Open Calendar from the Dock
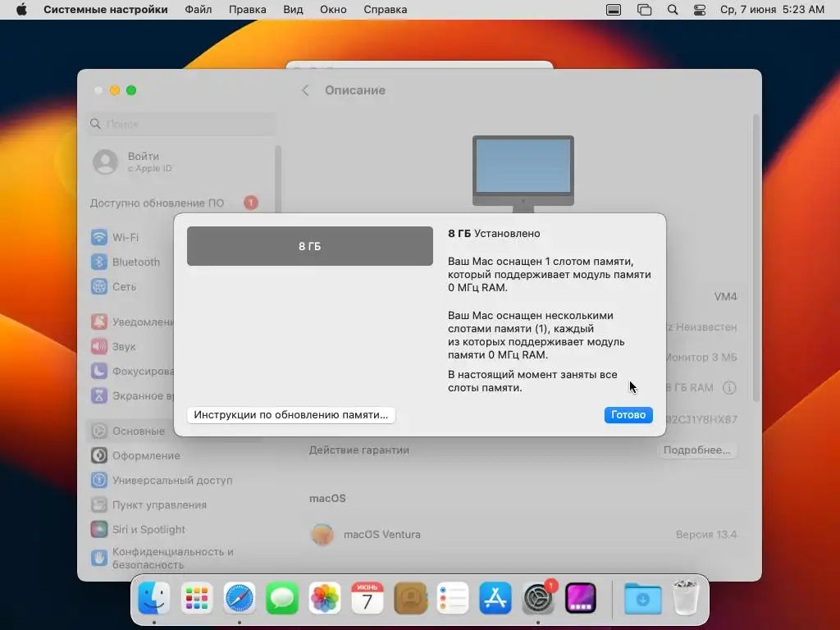The width and height of the screenshot is (840, 630). coord(367,598)
